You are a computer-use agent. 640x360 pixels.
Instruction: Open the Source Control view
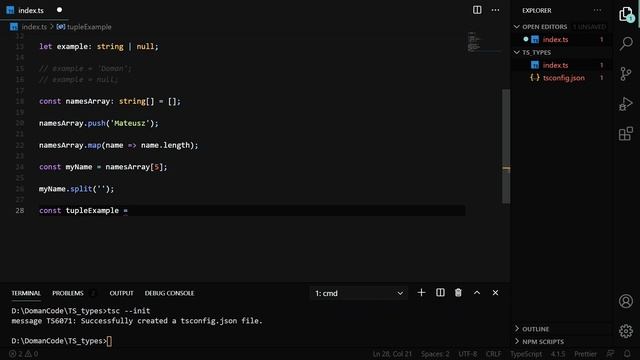coord(626,73)
